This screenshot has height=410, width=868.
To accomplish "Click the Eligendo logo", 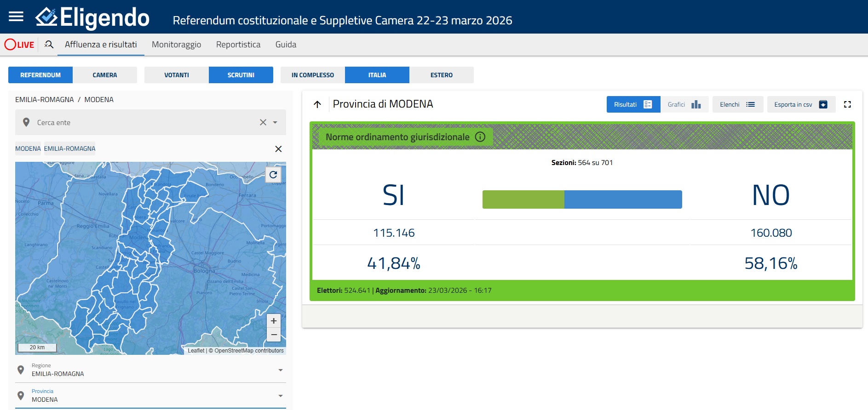I will tap(92, 18).
